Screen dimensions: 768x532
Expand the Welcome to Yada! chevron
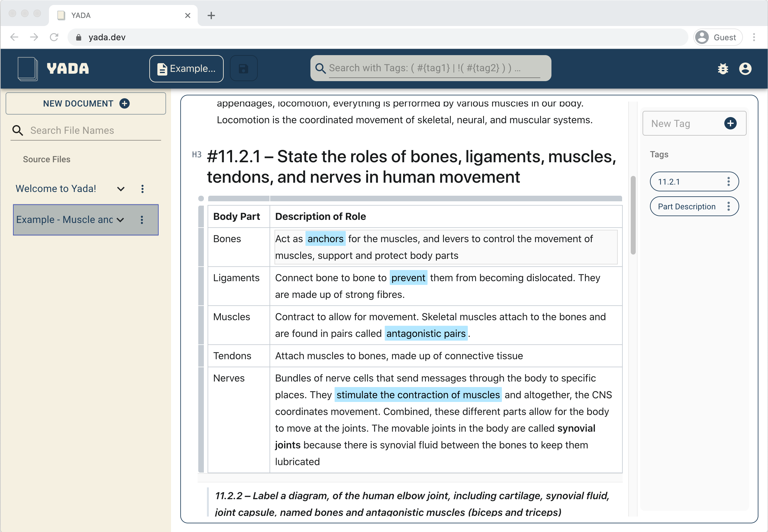click(x=121, y=189)
